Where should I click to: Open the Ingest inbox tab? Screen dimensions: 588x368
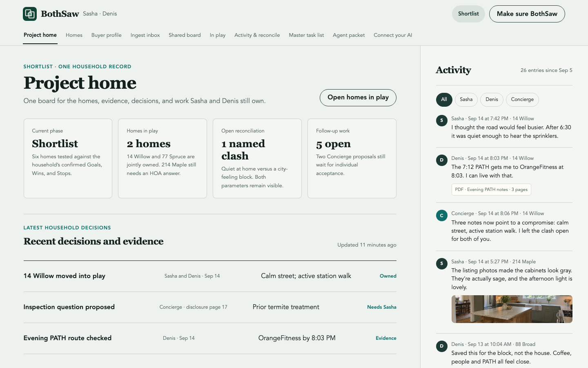tap(145, 35)
